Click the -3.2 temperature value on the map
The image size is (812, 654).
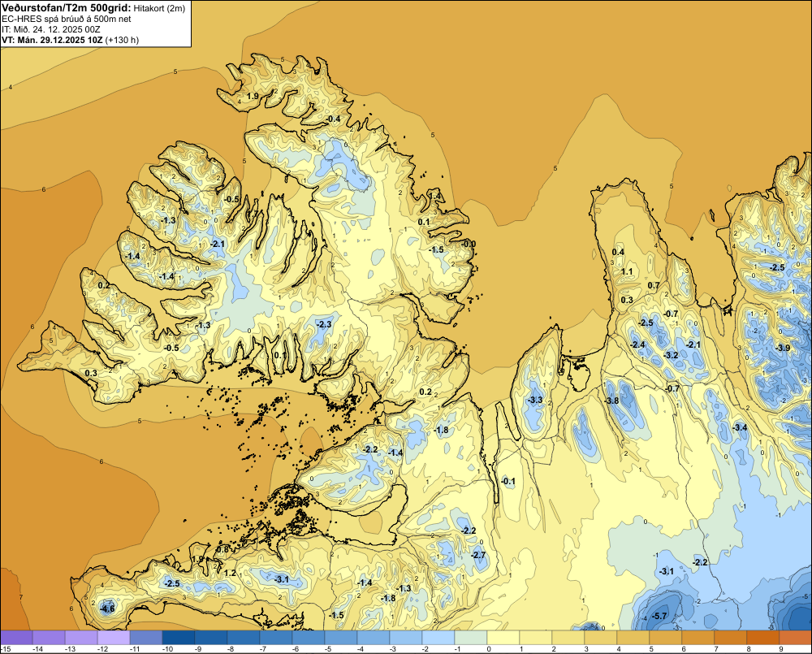(x=672, y=355)
